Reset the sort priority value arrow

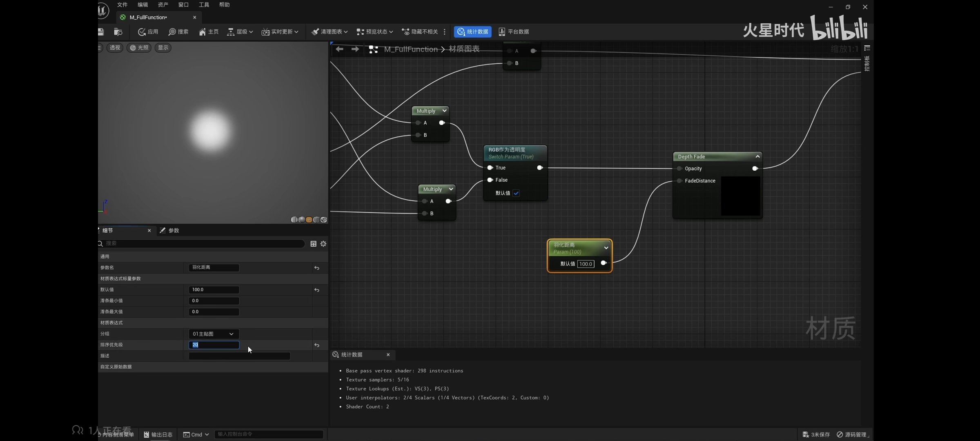(x=316, y=345)
